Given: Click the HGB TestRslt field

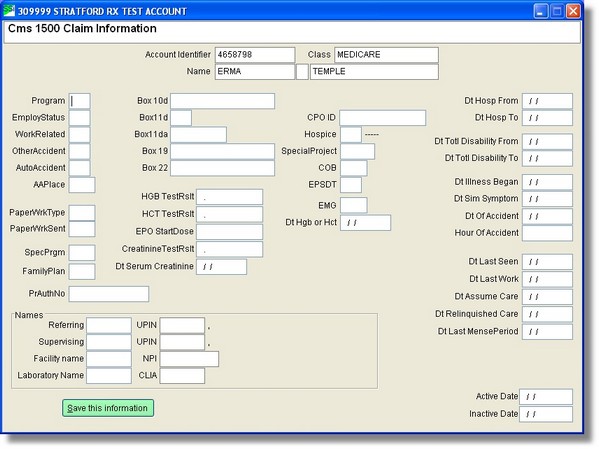Looking at the screenshot, I should (230, 197).
